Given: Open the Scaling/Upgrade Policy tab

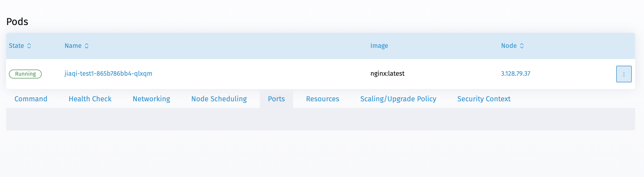Looking at the screenshot, I should click(398, 99).
